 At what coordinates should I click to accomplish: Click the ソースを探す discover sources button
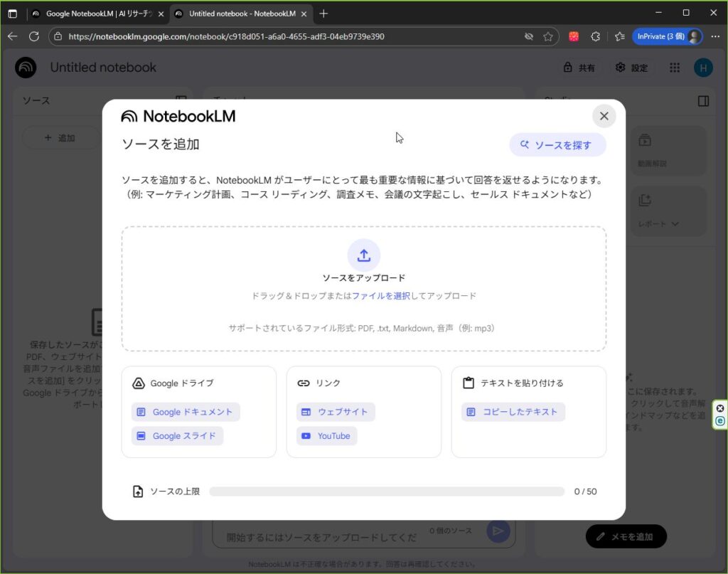point(557,145)
